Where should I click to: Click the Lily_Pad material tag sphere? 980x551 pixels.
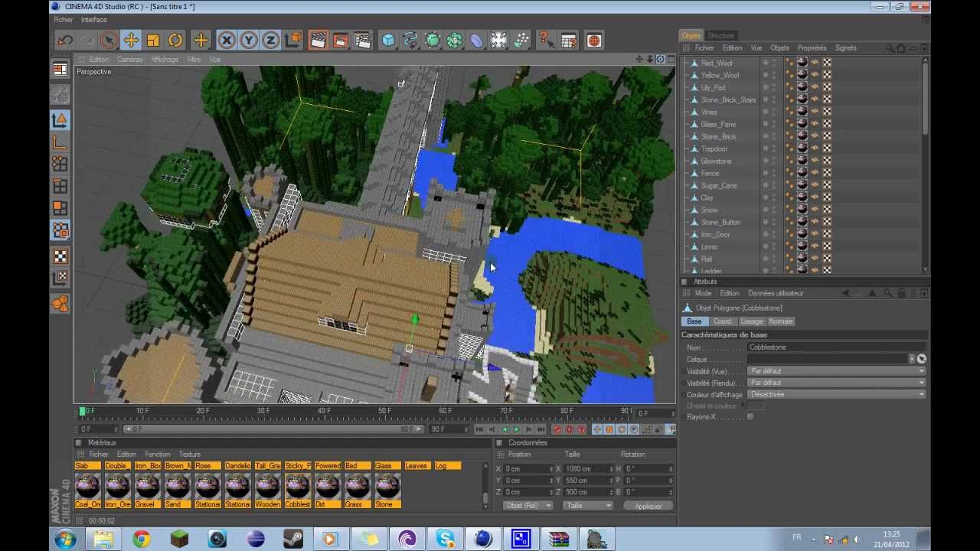pos(802,87)
